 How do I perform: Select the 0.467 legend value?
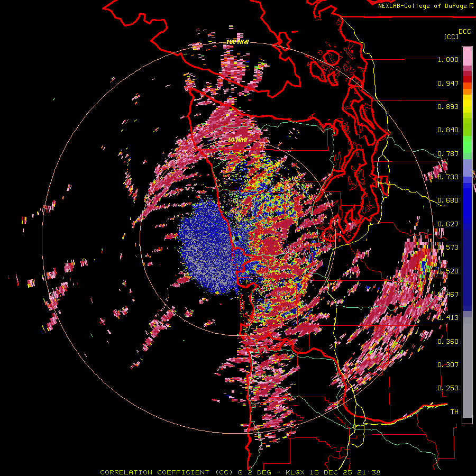point(448,294)
